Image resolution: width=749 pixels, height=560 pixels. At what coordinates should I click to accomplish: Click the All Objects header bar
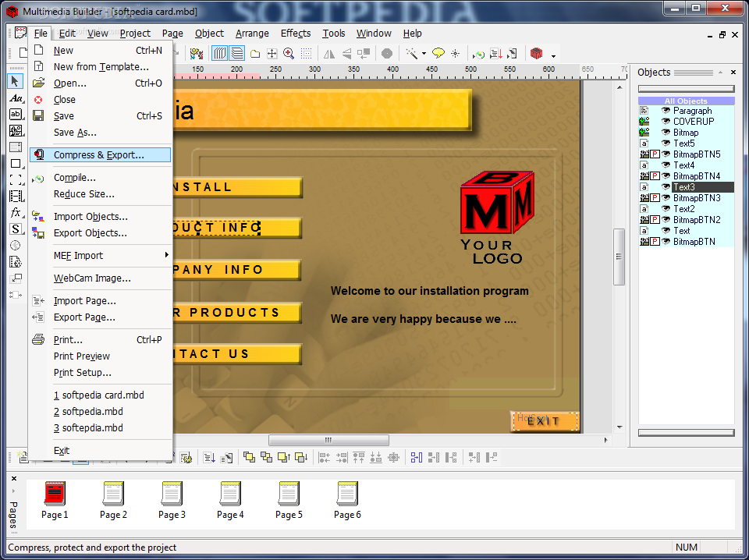click(686, 101)
